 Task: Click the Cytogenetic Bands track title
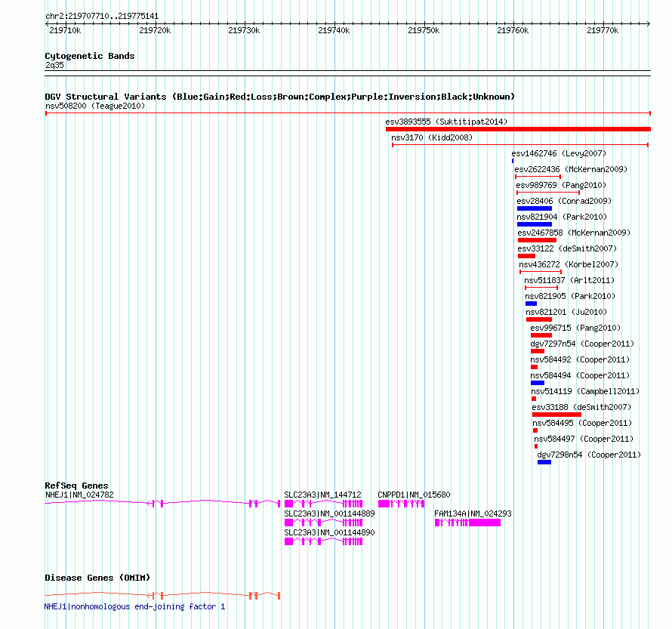90,56
